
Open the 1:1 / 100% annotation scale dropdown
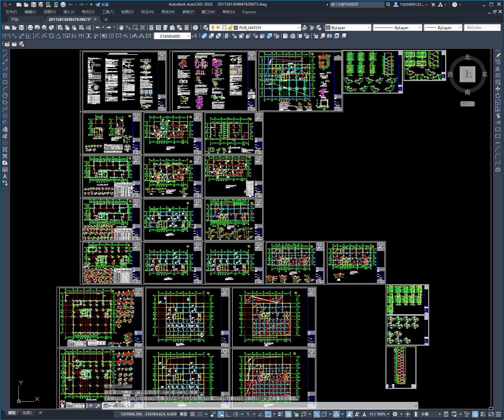[379, 414]
